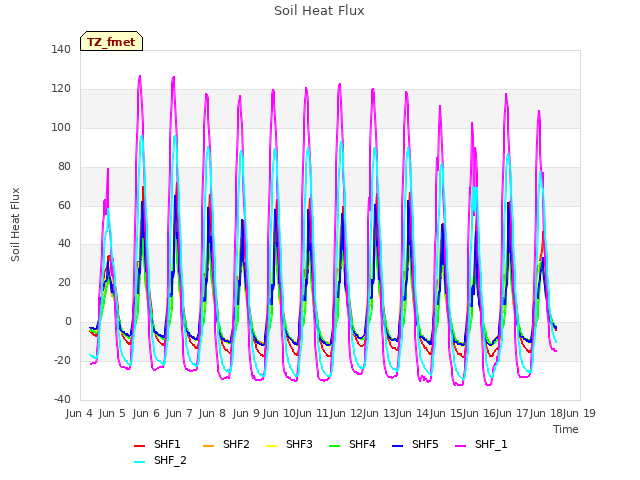The image size is (640, 480).
Task: Toggle SHF4 legend entry
Action: tap(352, 444)
